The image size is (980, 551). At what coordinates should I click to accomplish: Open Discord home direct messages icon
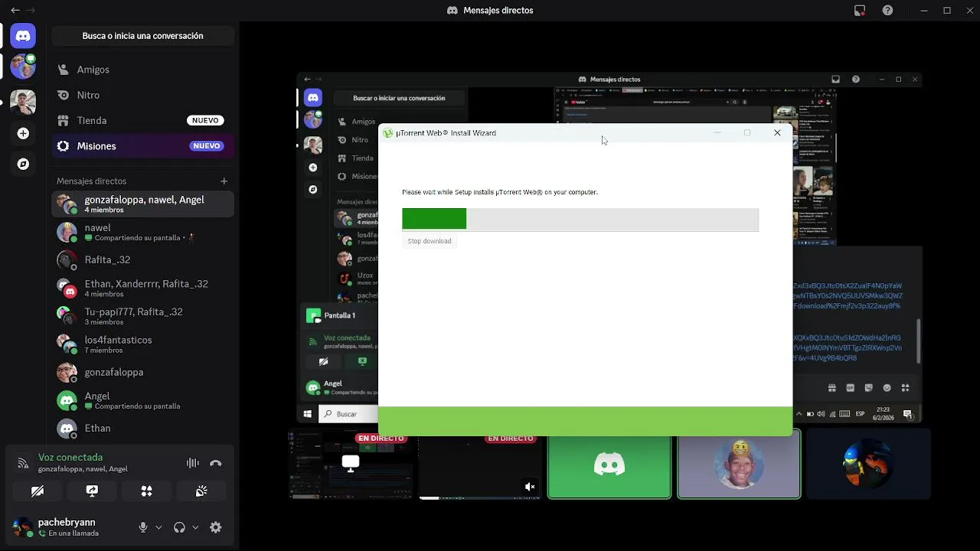pos(23,36)
